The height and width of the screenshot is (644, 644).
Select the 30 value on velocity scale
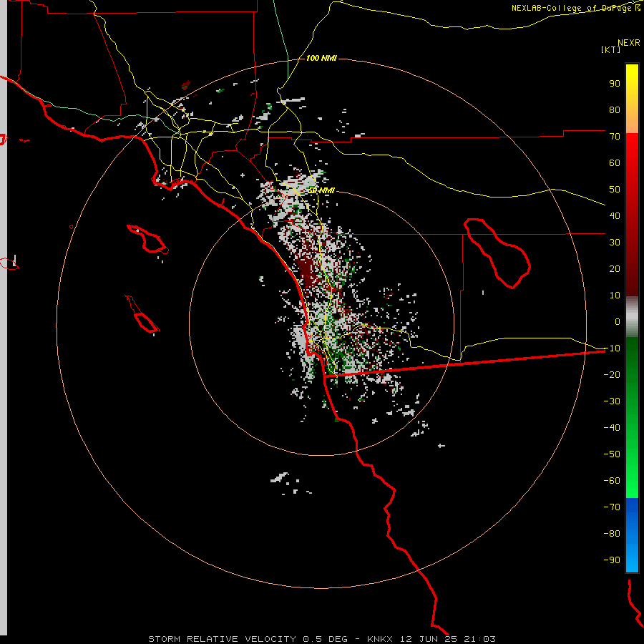pos(615,243)
